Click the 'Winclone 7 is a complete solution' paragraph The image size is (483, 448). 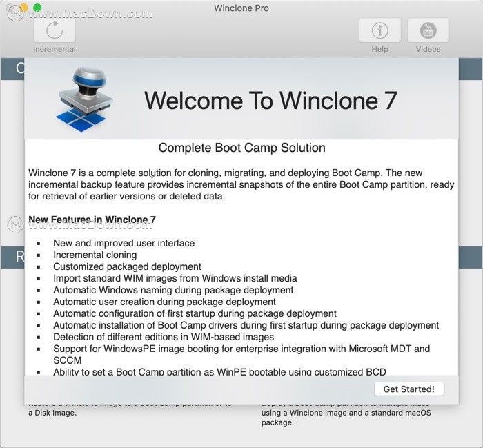pos(241,184)
